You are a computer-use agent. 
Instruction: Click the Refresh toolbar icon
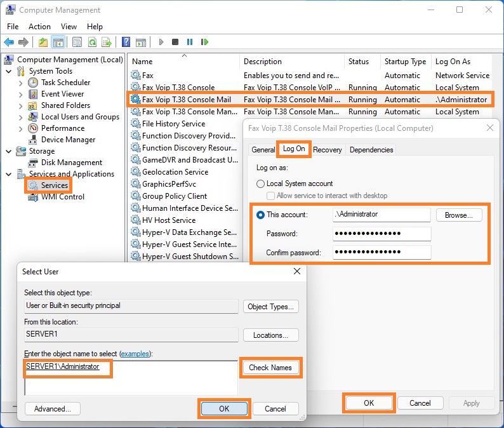point(92,42)
